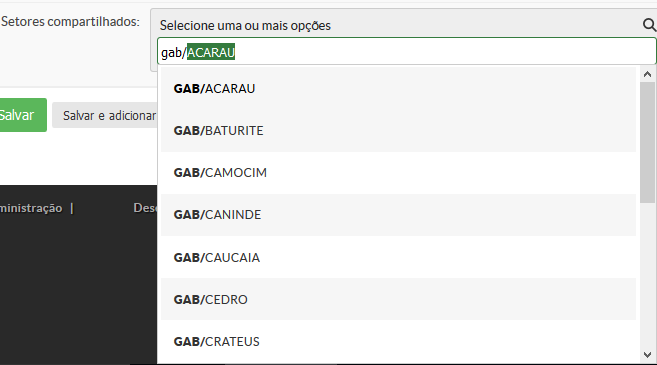This screenshot has width=657, height=365.
Task: Click the partially hidden Des footer link
Action: point(145,207)
